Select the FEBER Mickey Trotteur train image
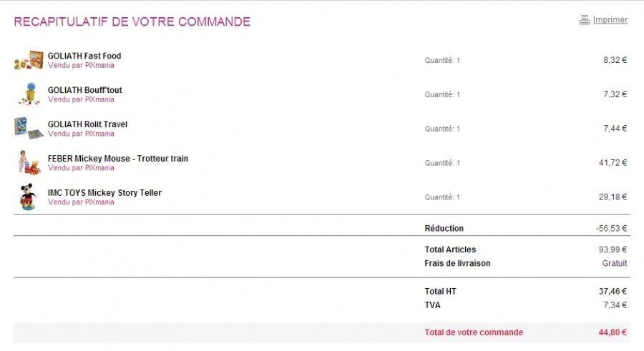Image resolution: width=644 pixels, height=351 pixels. [29, 162]
